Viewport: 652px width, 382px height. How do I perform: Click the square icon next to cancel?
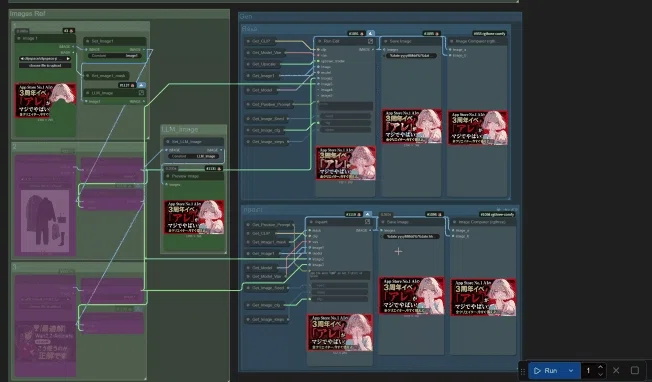(x=635, y=370)
